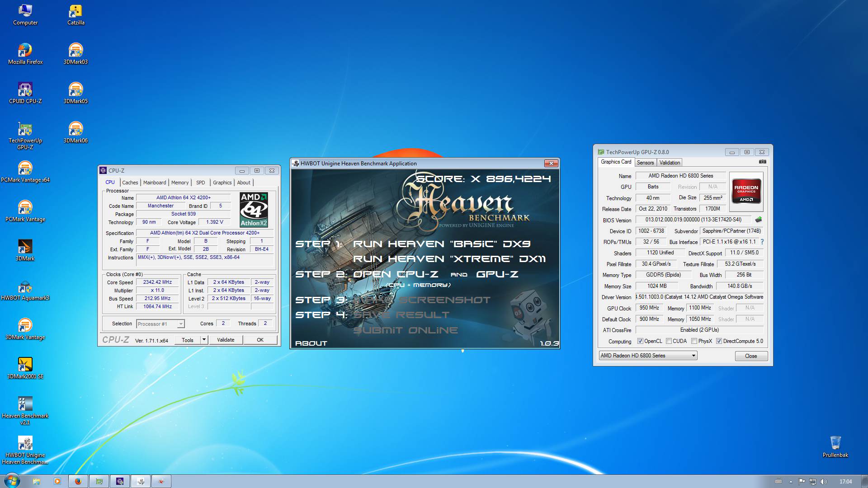
Task: Switch to the Graphics tab in CPU-Z
Action: [x=222, y=183]
